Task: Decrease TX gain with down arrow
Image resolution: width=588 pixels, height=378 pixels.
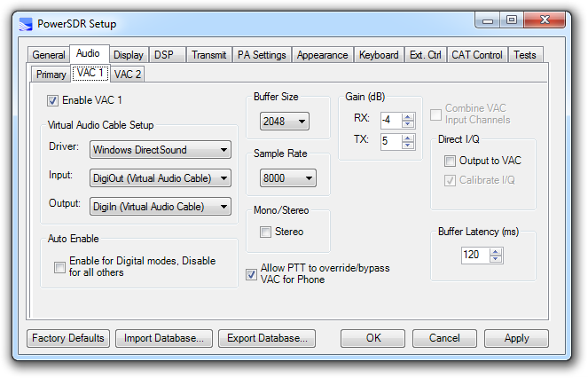Action: (408, 146)
